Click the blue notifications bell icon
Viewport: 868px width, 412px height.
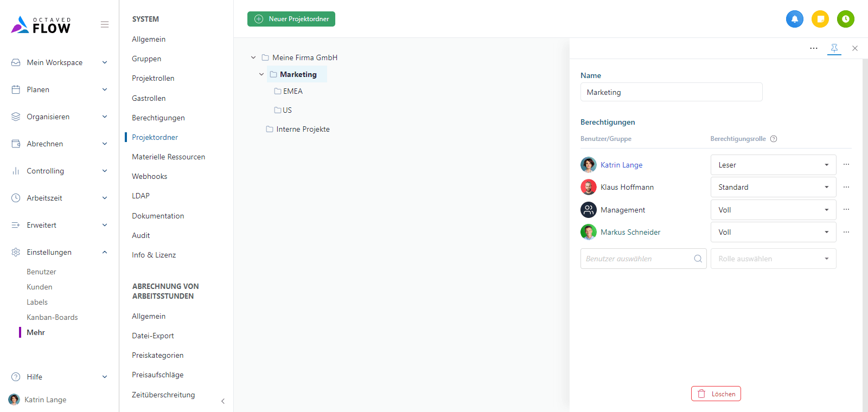click(794, 19)
